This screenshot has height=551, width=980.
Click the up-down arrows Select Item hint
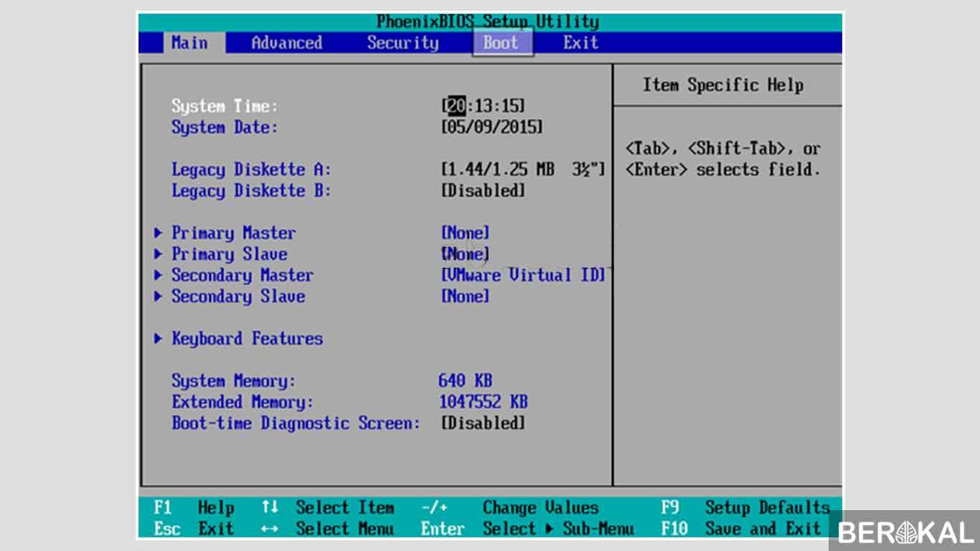[x=328, y=508]
